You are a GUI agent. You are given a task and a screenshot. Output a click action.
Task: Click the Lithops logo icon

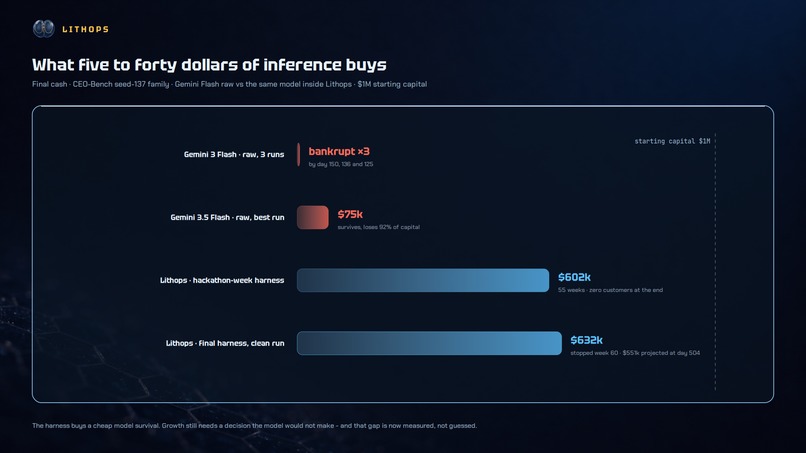pos(44,29)
